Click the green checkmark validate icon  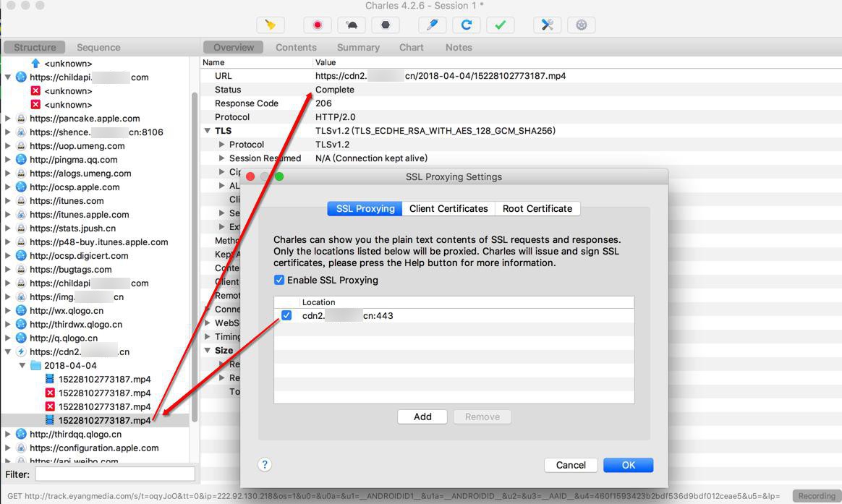click(500, 25)
